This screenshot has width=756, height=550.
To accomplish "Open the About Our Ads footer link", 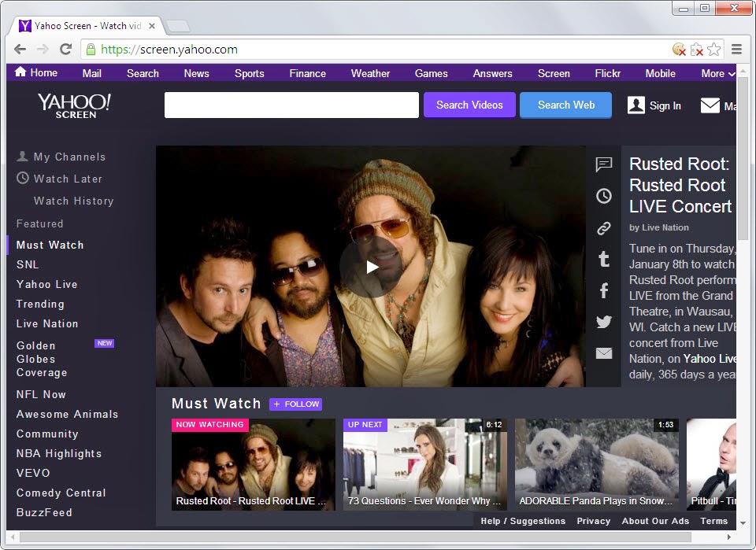I will pos(655,521).
